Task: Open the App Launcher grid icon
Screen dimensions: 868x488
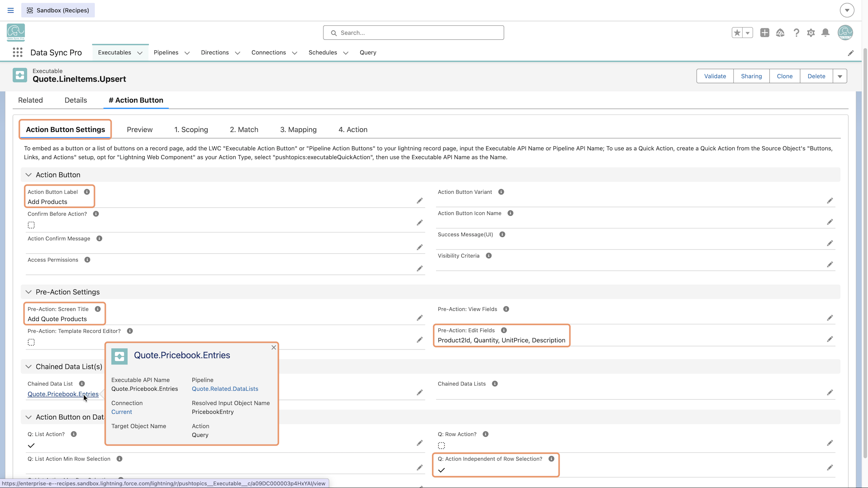Action: pos(18,52)
